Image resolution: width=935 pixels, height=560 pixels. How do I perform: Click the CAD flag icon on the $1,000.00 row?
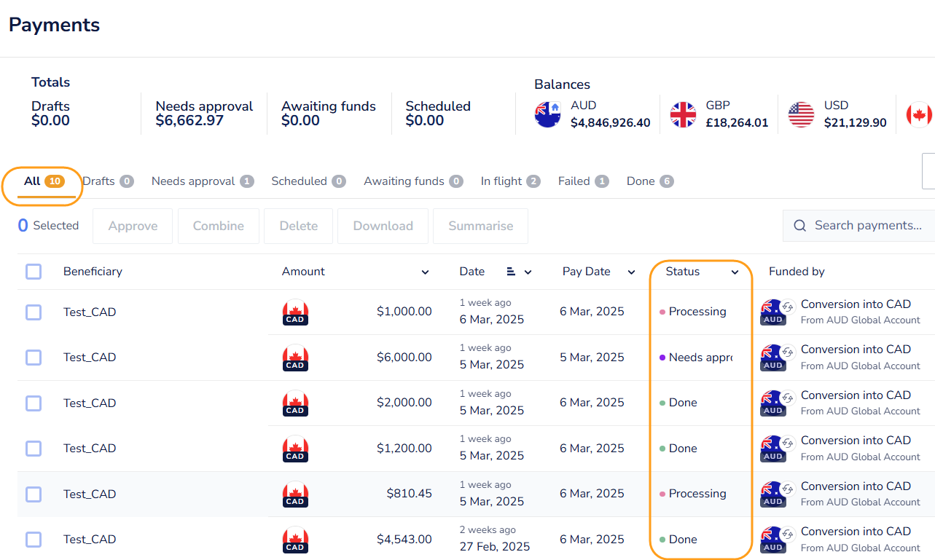(x=295, y=312)
